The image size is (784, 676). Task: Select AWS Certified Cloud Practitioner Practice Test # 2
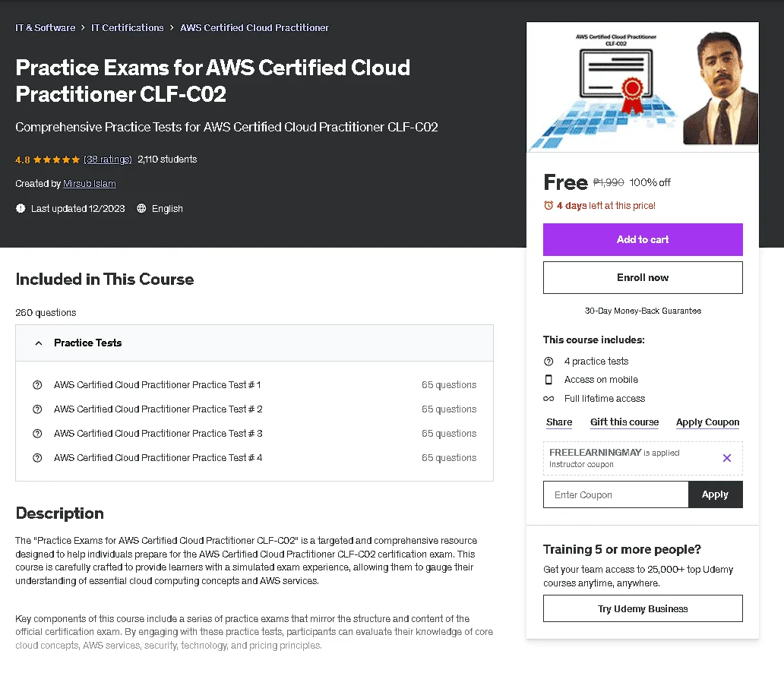(158, 409)
